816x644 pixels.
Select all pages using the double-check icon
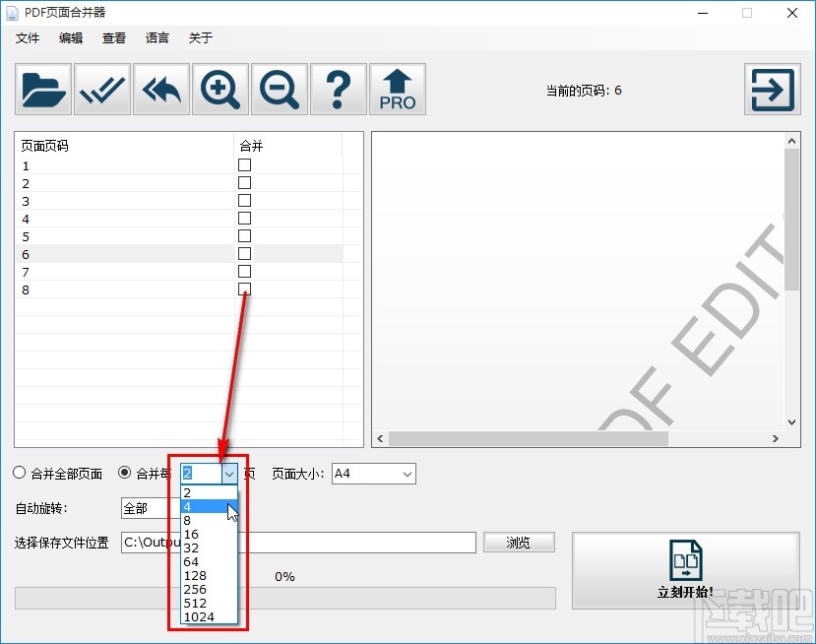(x=101, y=89)
